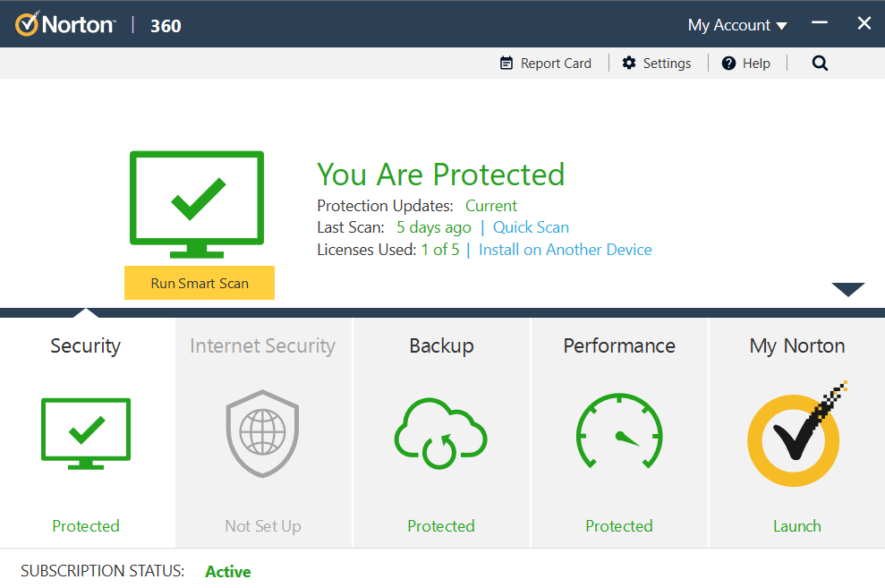Open the My Account dropdown

pyautogui.click(x=736, y=24)
